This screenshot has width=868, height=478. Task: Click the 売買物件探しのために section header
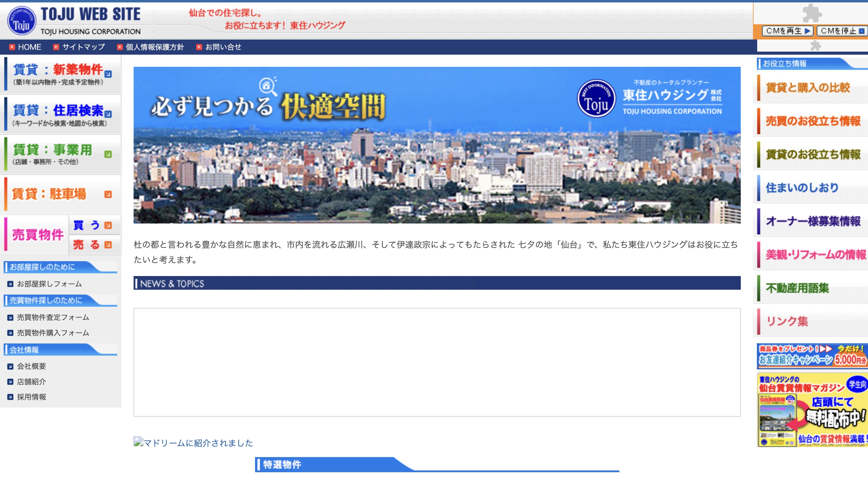click(61, 300)
